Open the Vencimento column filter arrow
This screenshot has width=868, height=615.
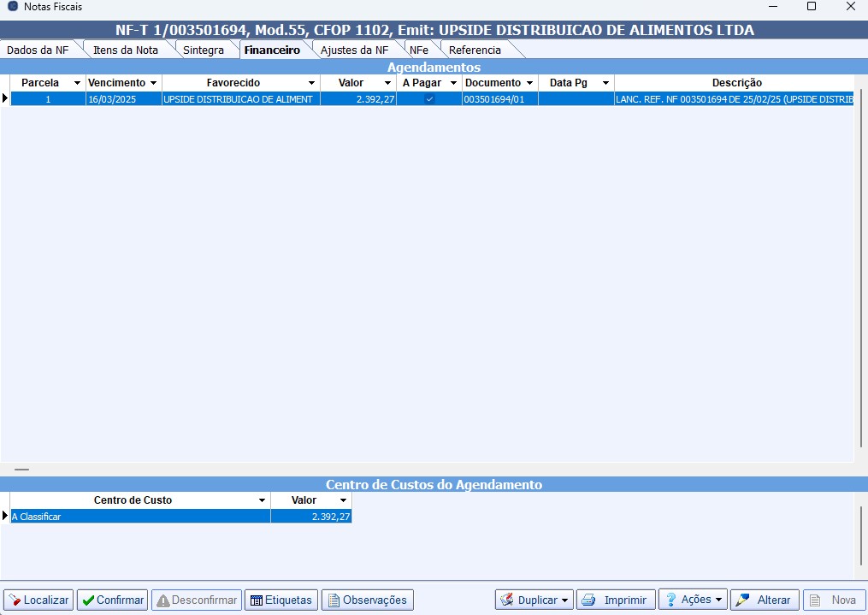(x=153, y=83)
